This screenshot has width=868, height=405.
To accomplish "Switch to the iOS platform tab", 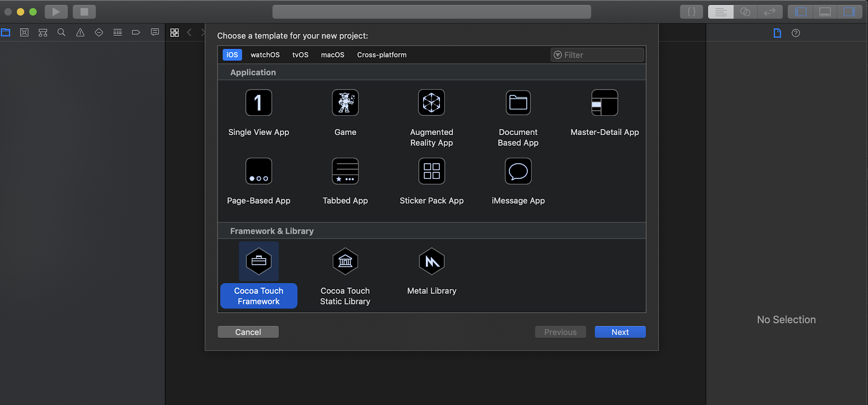I will tap(232, 55).
